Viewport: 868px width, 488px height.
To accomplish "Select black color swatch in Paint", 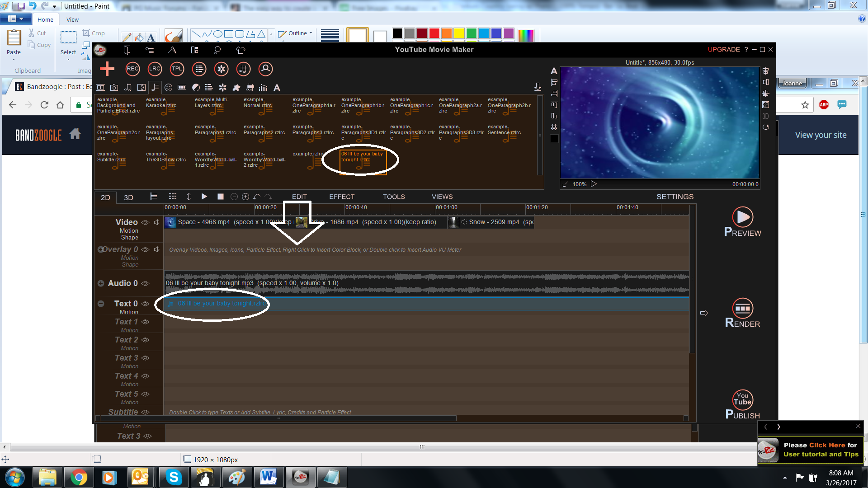I will (397, 33).
